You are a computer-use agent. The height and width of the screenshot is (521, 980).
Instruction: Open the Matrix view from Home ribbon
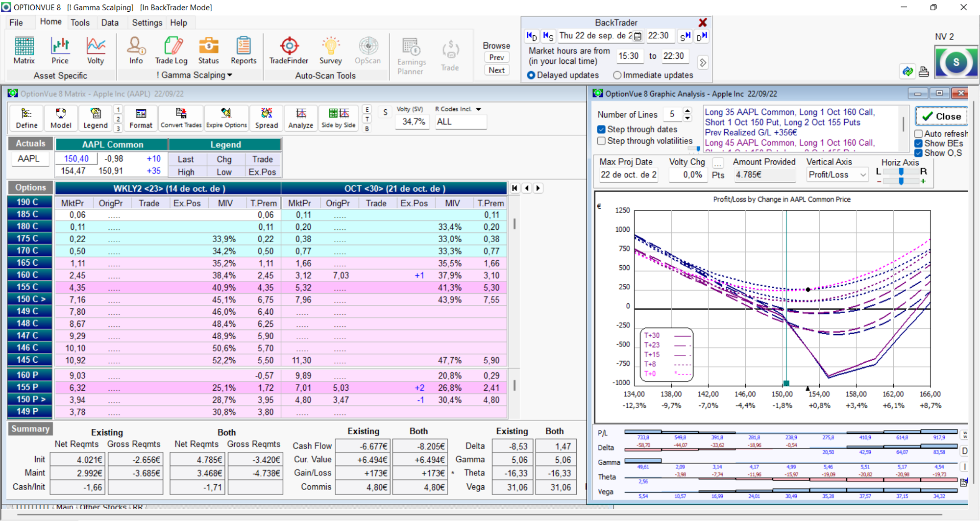click(x=24, y=50)
